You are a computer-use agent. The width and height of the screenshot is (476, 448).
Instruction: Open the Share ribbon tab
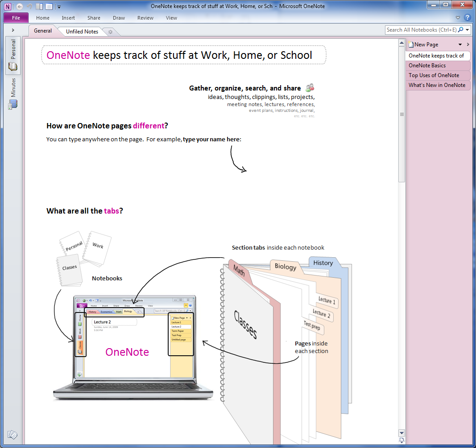[94, 18]
